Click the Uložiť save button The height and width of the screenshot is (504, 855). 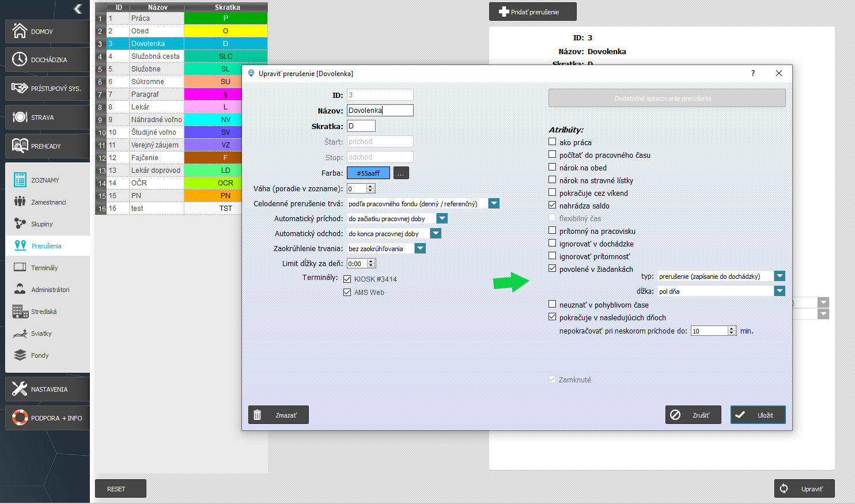pyautogui.click(x=758, y=415)
